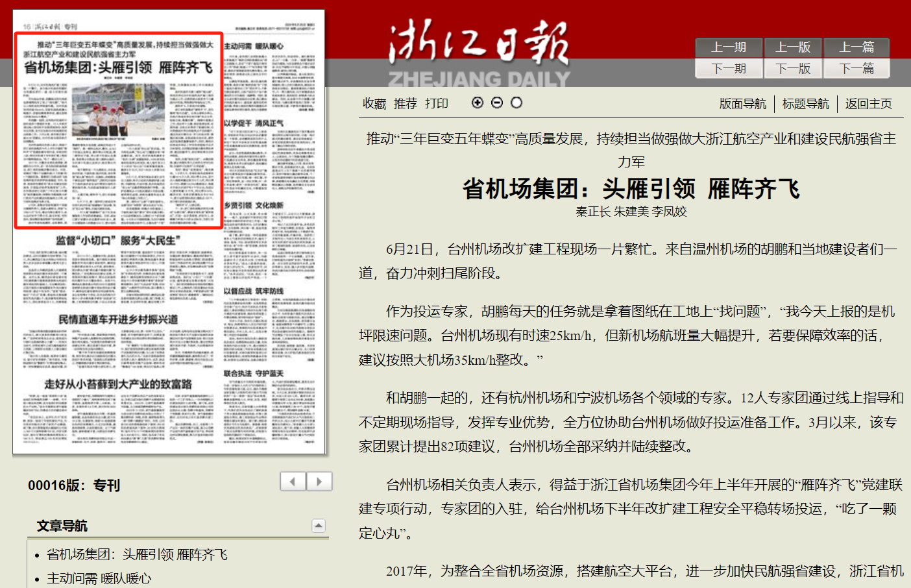Click the photo in the page thumbnail

(x=118, y=110)
